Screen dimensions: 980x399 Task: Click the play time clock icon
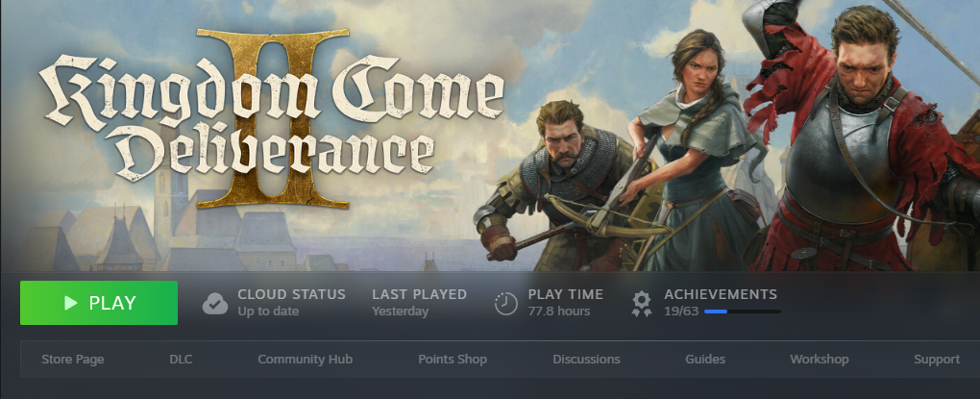coord(505,303)
